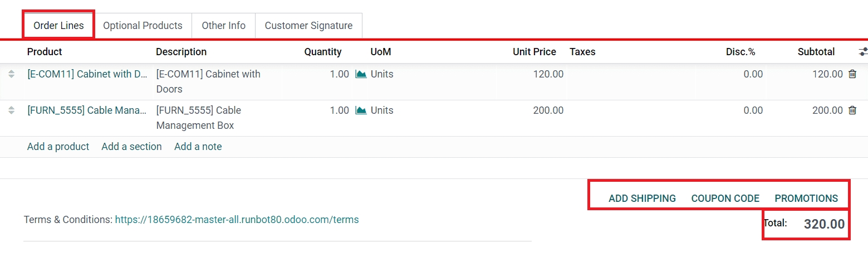868x271 pixels.
Task: Delete the Cabinet with Doors order line
Action: (852, 74)
